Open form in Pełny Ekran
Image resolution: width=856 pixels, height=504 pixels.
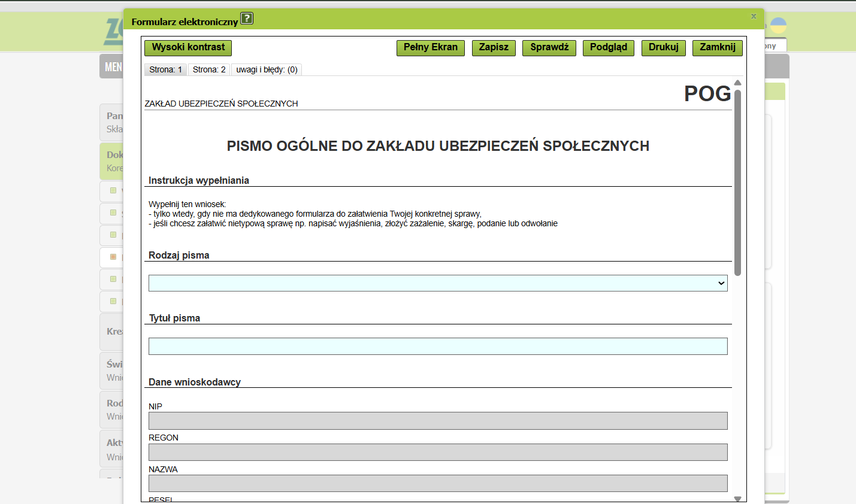(x=430, y=48)
